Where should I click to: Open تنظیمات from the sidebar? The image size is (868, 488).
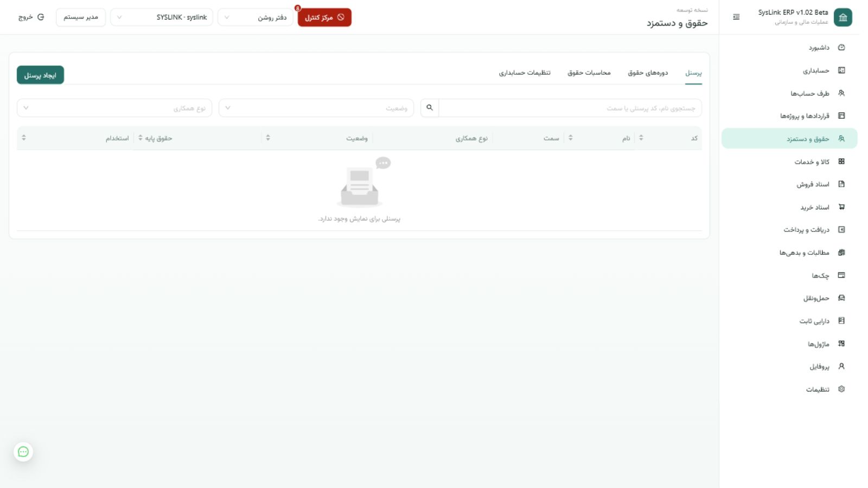pos(789,389)
